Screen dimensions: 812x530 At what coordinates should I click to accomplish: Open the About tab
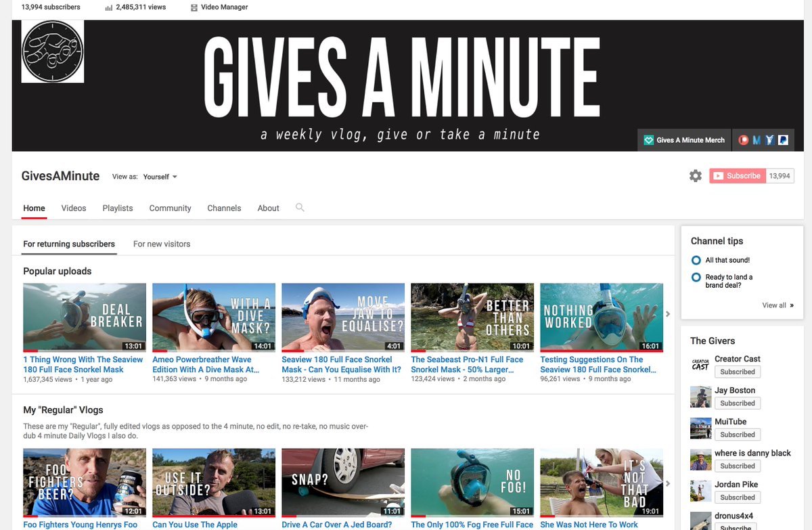point(268,208)
